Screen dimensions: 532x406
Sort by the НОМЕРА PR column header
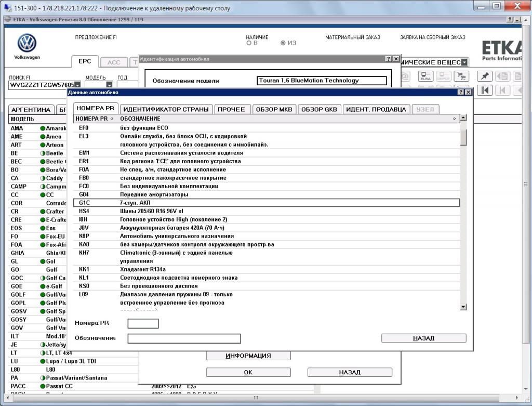point(94,119)
